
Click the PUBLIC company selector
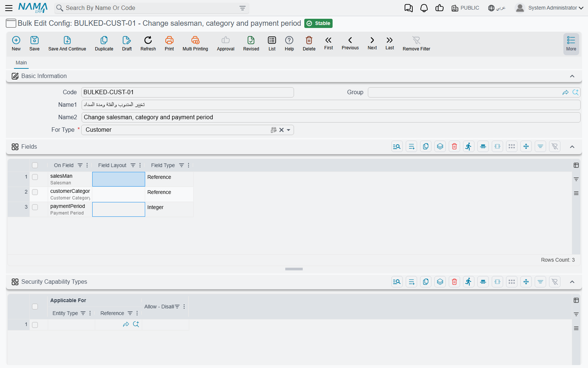click(x=465, y=8)
